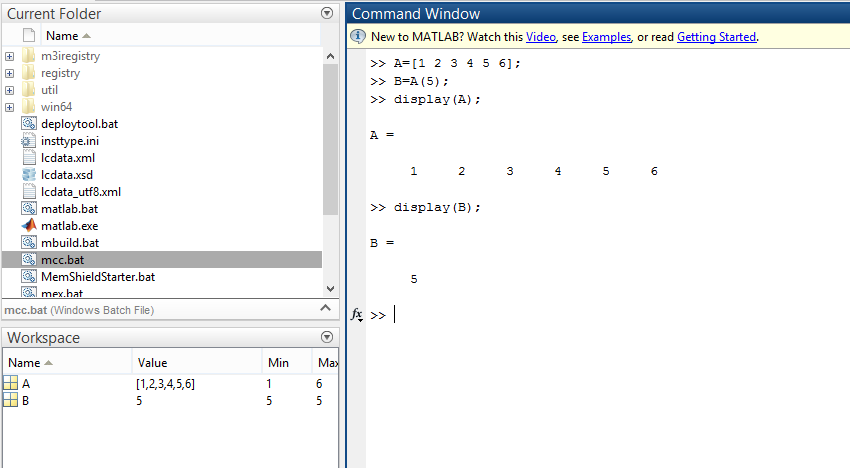Select mbuild.bat file name

point(70,242)
